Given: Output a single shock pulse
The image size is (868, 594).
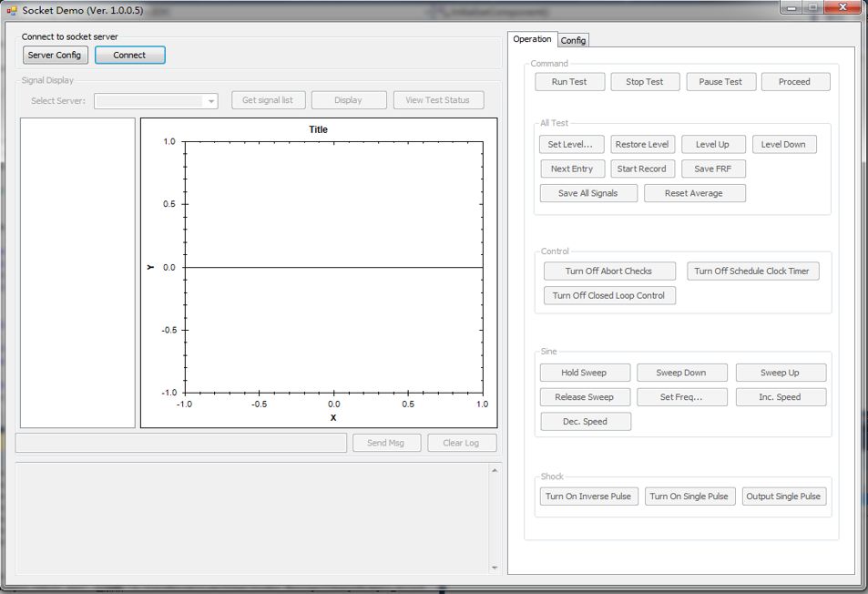Looking at the screenshot, I should coord(783,496).
